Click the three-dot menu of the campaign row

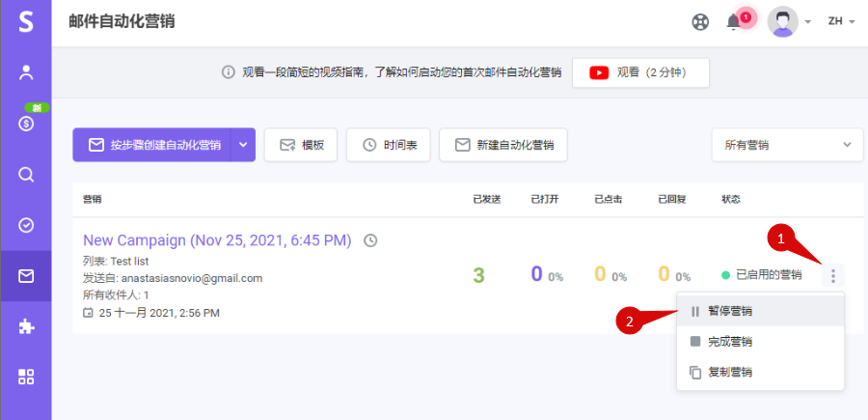[833, 275]
